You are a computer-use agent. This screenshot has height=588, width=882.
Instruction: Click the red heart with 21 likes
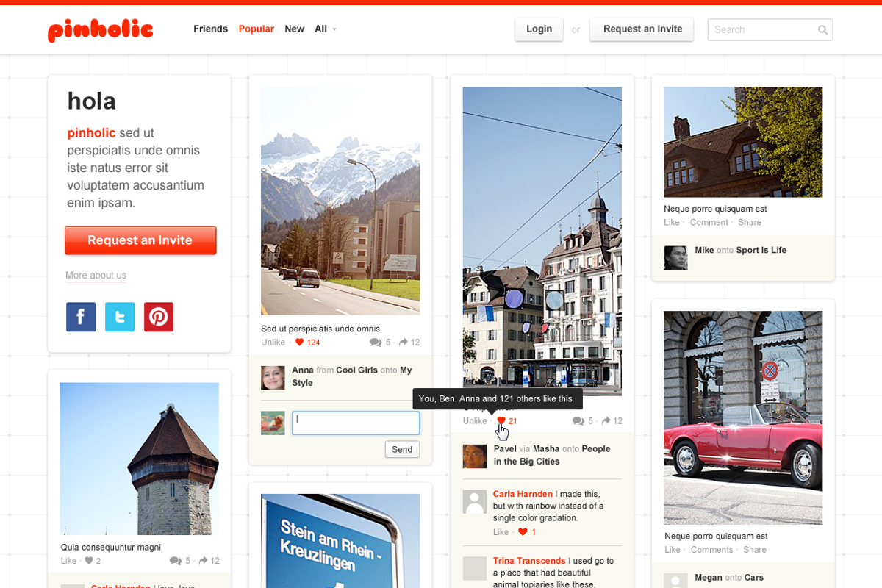click(x=501, y=421)
